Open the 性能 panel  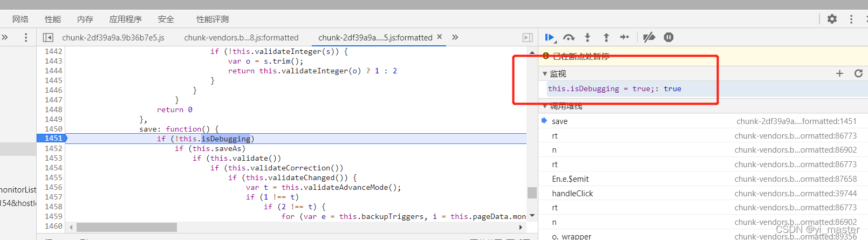[53, 19]
